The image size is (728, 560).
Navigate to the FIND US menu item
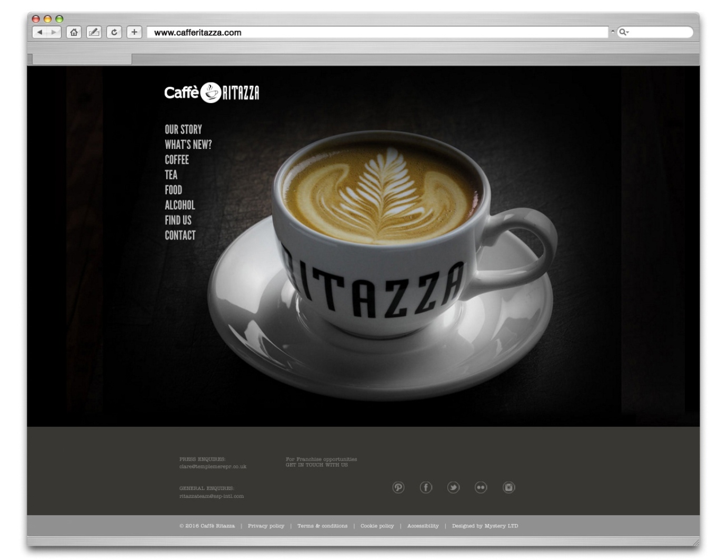(x=178, y=220)
